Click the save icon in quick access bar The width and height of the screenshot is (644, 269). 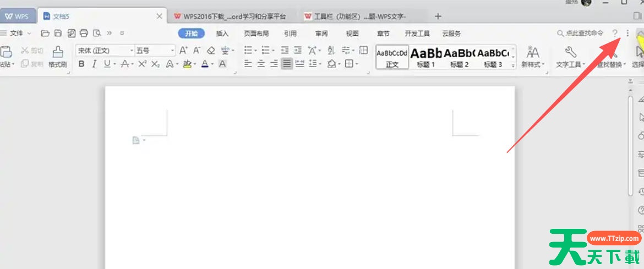click(58, 33)
